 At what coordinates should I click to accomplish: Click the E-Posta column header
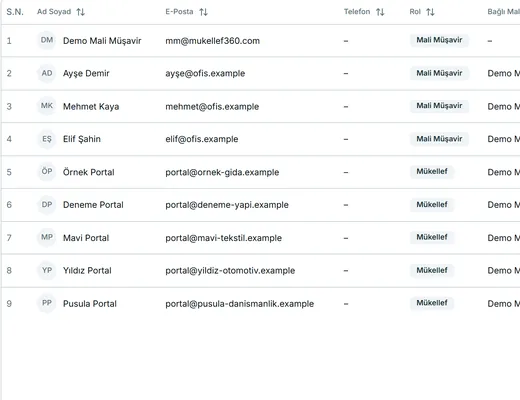[x=179, y=12]
